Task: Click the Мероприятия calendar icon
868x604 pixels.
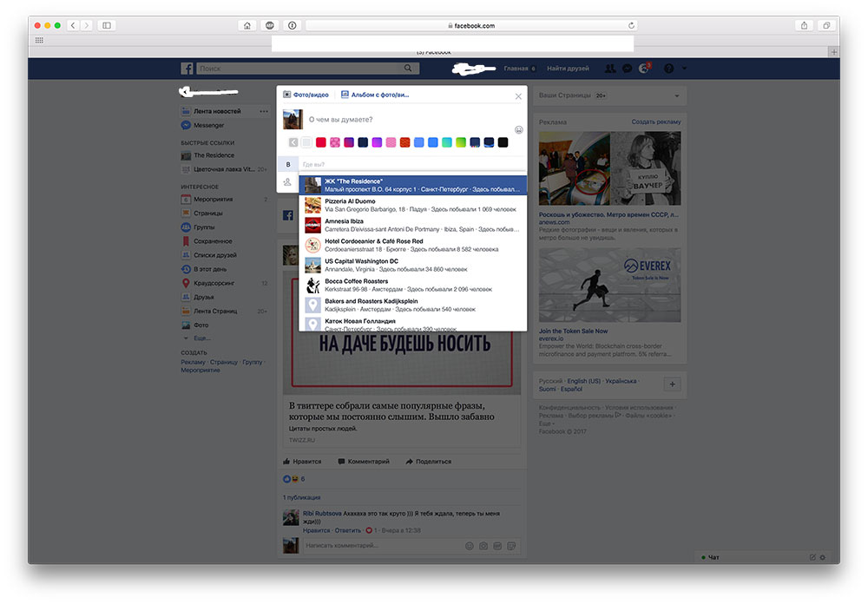Action: click(x=186, y=200)
